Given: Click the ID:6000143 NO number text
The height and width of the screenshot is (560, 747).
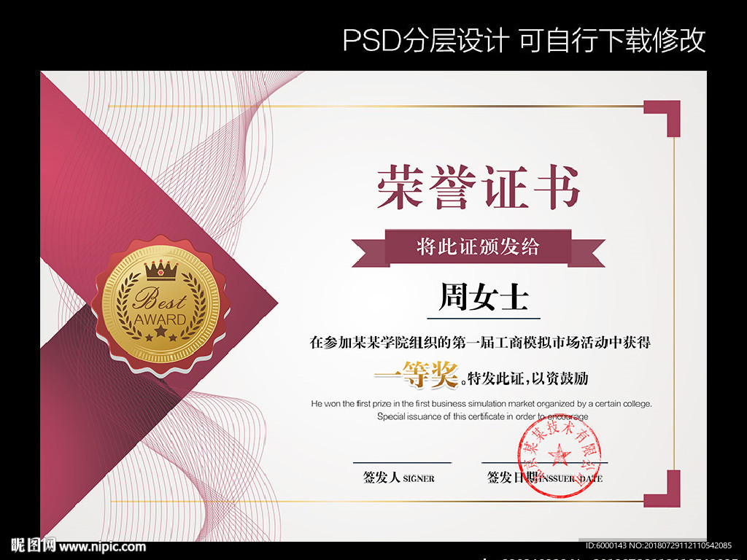Looking at the screenshot, I should pyautogui.click(x=659, y=545).
